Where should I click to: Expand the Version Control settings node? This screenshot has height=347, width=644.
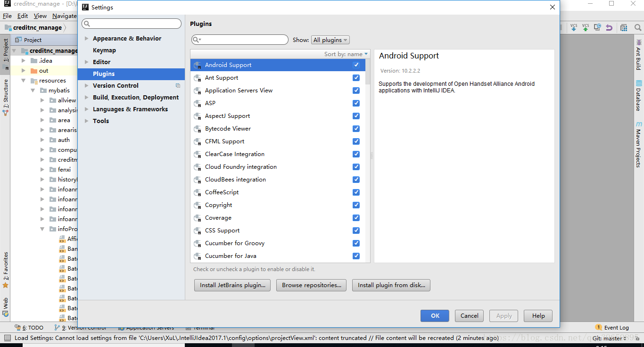point(86,86)
